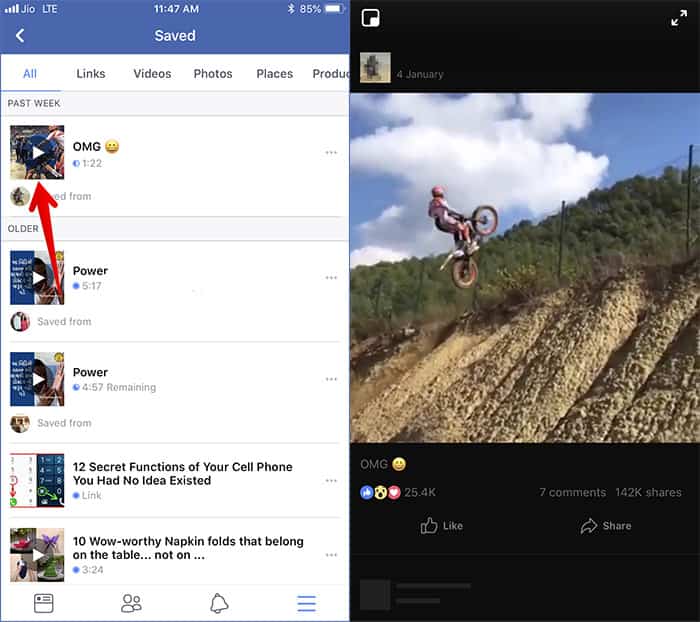This screenshot has width=700, height=622.
Task: Open poster's profile picture above video
Action: pyautogui.click(x=375, y=67)
